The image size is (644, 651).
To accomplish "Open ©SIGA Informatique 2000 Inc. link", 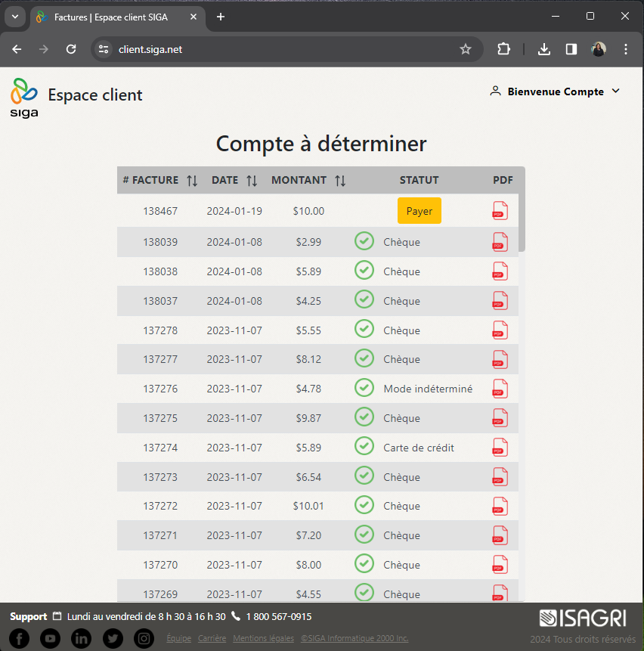I will tap(355, 638).
